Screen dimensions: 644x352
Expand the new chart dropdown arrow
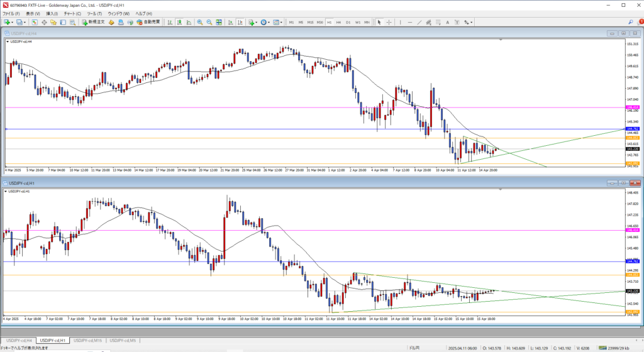13,23
